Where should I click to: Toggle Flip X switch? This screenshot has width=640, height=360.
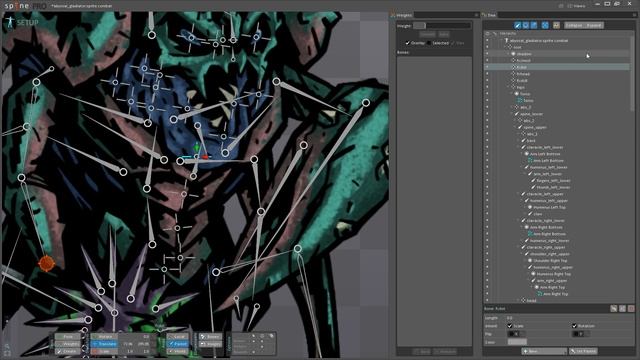tap(516, 334)
